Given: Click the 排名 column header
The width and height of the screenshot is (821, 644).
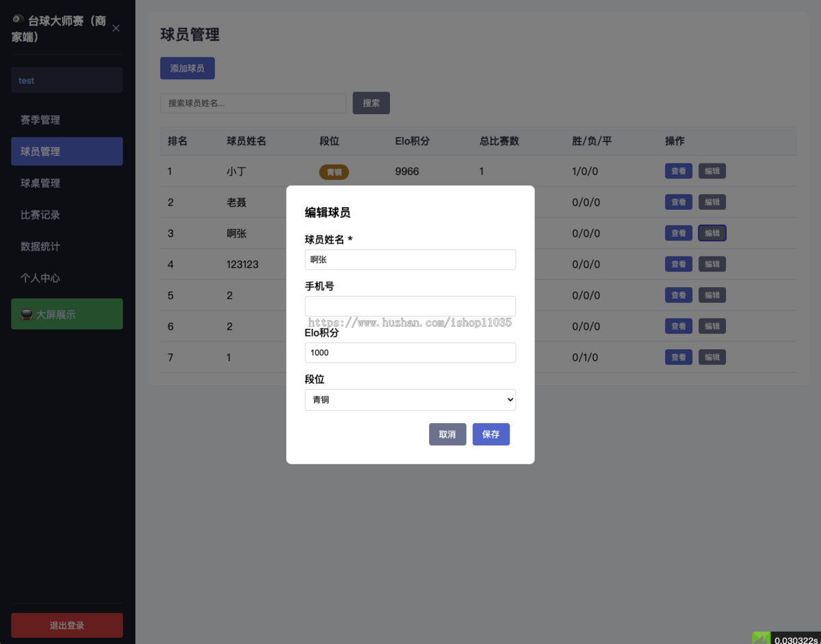Looking at the screenshot, I should coord(177,141).
